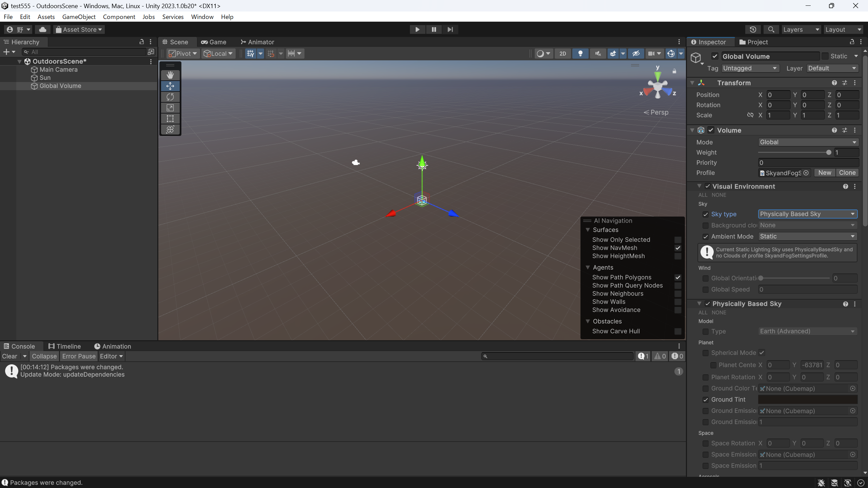Screen dimensions: 868x488
Task: Enable Show Only Selected under Surfaces
Action: pos(678,240)
